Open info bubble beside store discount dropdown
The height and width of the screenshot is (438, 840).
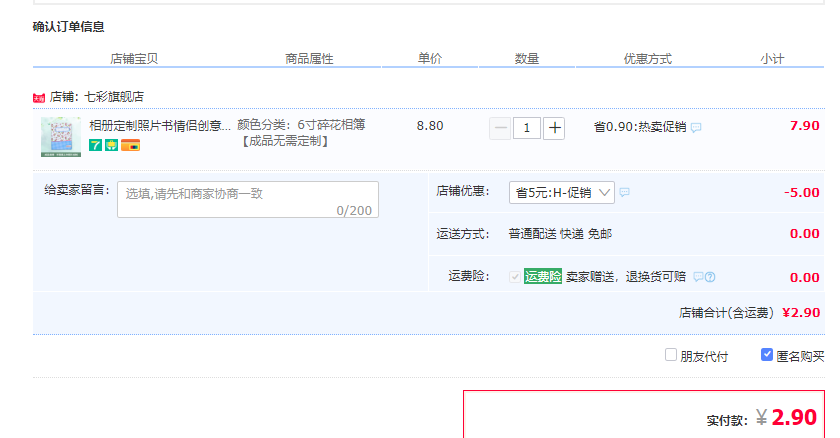[625, 192]
